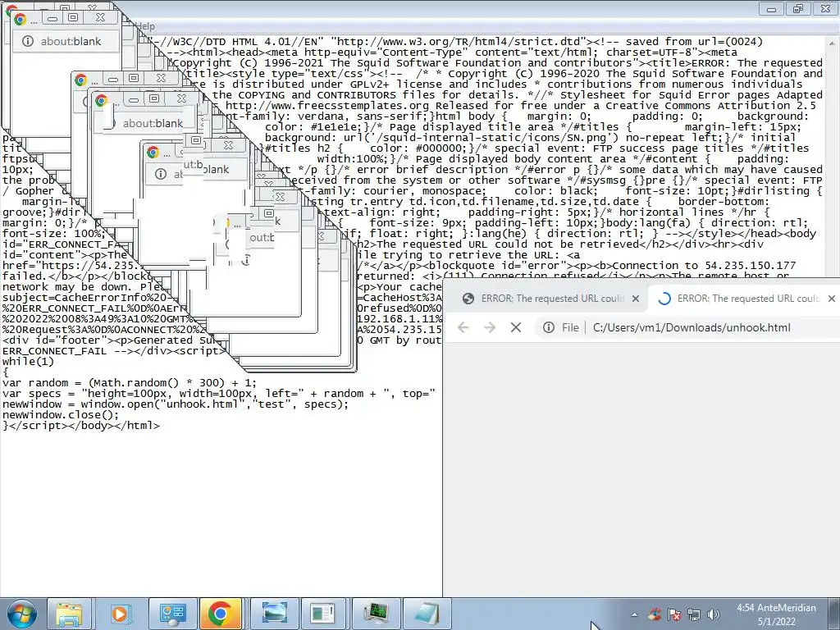This screenshot has width=840, height=630.
Task: Open the Help menu of the source window
Action: [144, 26]
